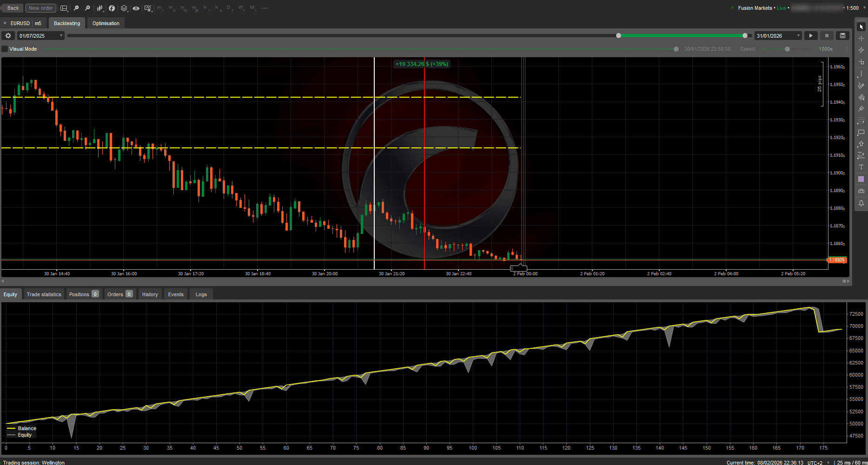Expand more timeframes with the ellipsis

[x=265, y=8]
